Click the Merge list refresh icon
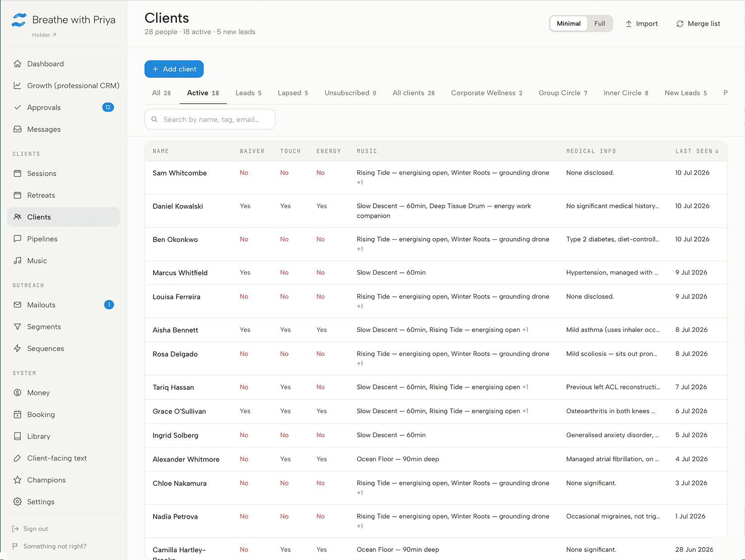 coord(680,23)
